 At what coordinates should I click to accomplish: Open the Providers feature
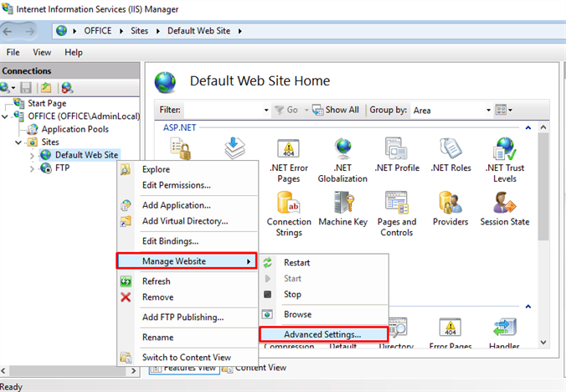tap(450, 209)
